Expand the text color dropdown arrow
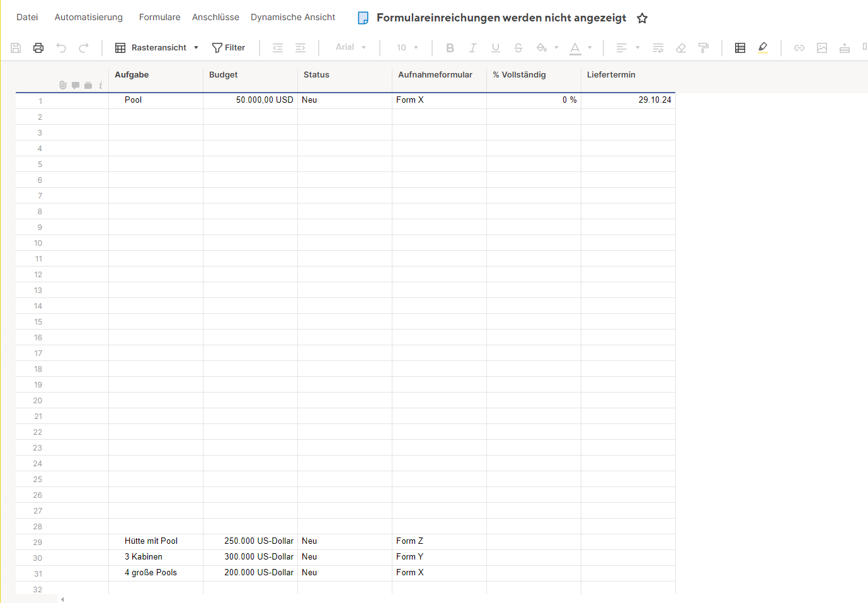This screenshot has width=868, height=603. coord(590,48)
